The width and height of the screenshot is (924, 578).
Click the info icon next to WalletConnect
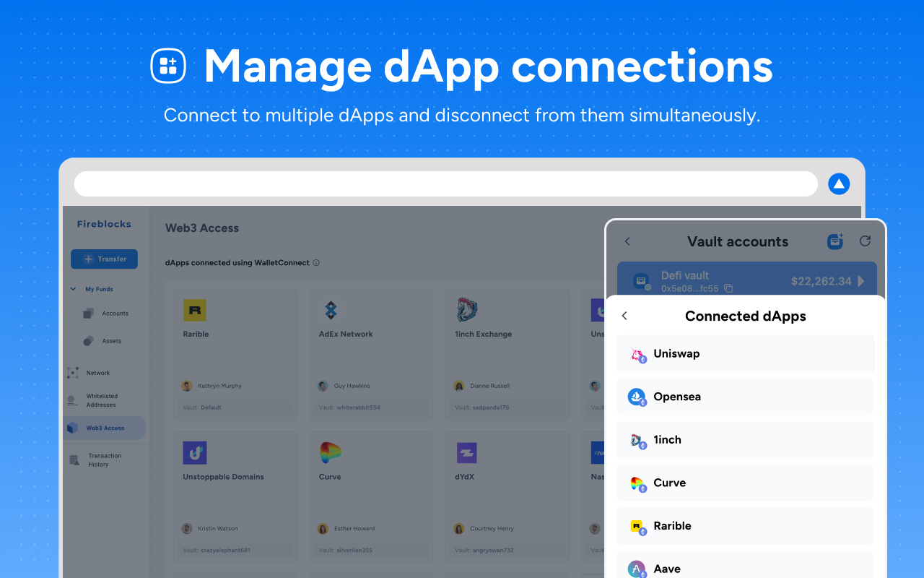coord(316,263)
